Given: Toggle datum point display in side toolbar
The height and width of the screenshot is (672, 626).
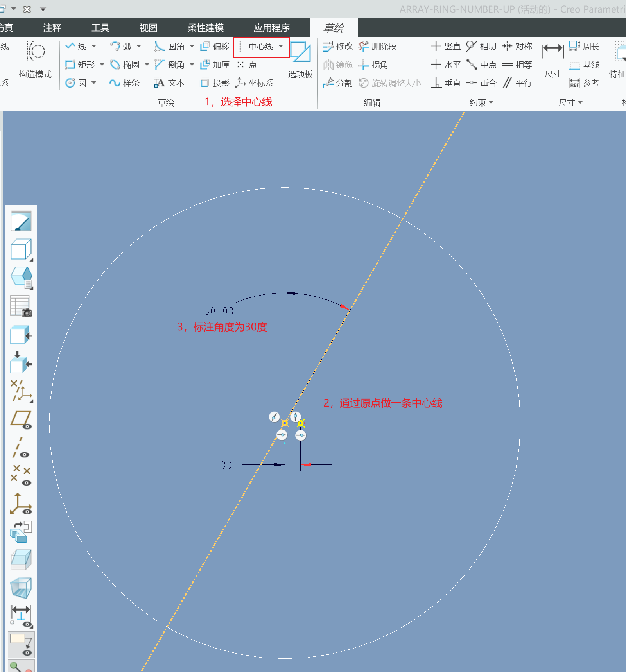Looking at the screenshot, I should 21,475.
